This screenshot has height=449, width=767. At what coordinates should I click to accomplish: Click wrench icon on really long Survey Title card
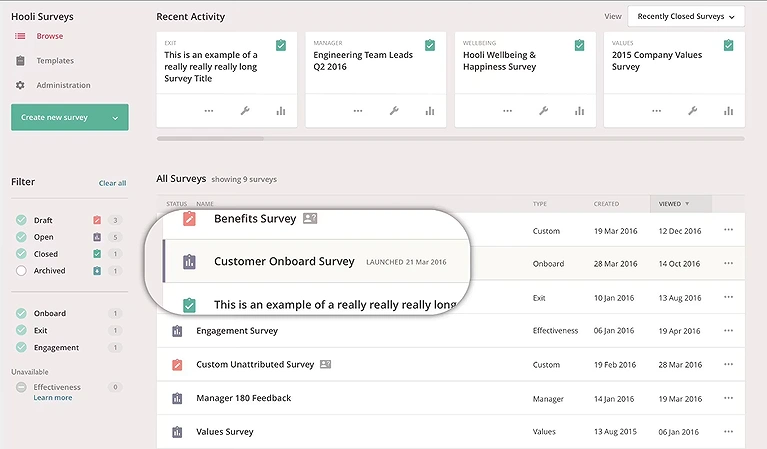tap(245, 111)
